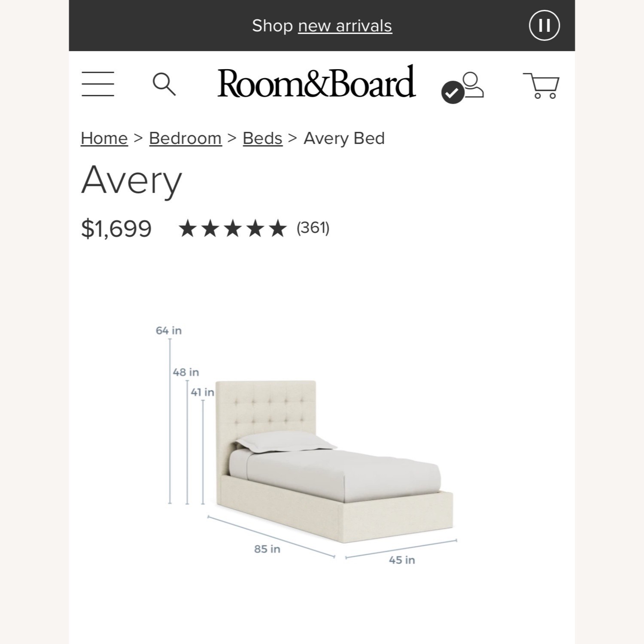The width and height of the screenshot is (644, 644).
Task: Click the 64 in height label
Action: tap(169, 331)
